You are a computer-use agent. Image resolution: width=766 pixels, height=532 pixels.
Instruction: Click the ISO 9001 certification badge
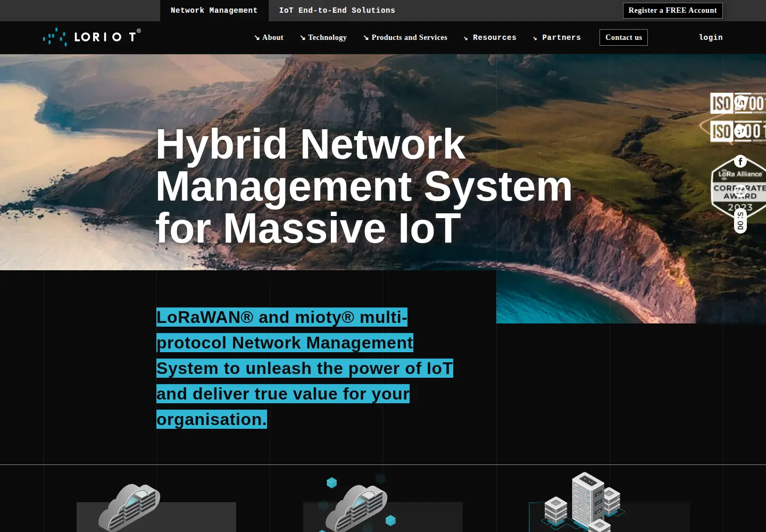[x=738, y=131]
